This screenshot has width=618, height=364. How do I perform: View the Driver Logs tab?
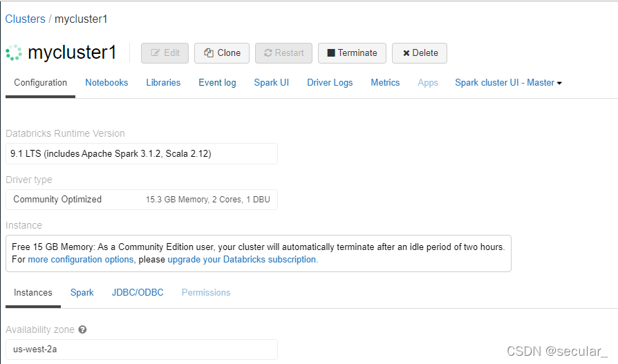tap(330, 83)
